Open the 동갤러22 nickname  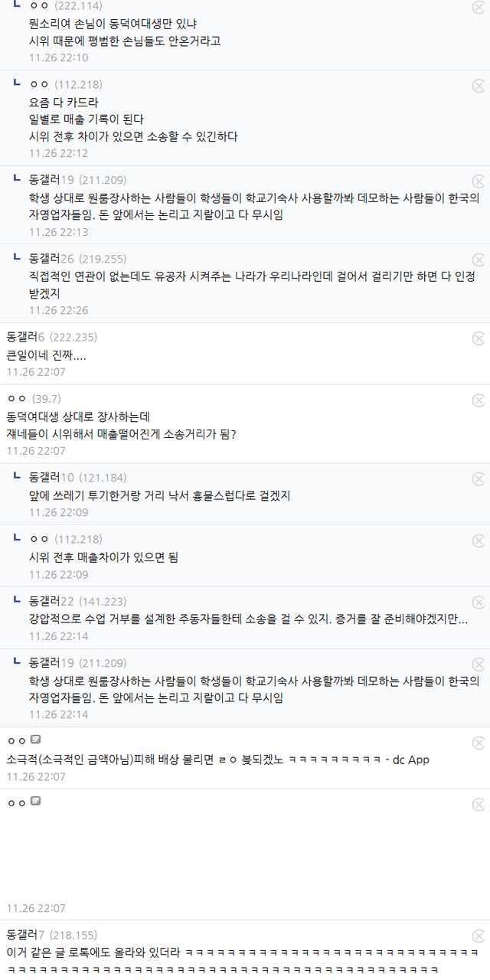tap(51, 601)
